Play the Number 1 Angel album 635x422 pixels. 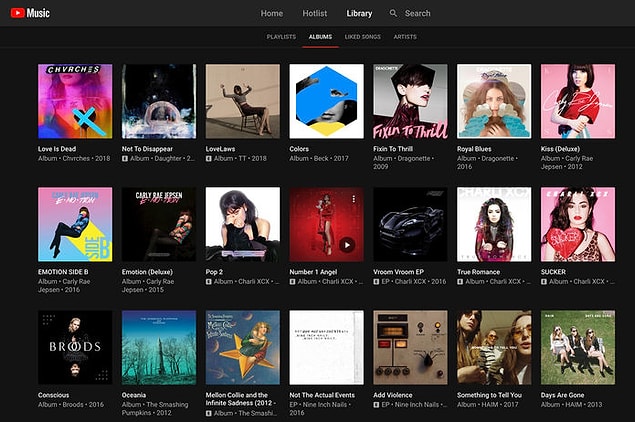click(x=347, y=245)
